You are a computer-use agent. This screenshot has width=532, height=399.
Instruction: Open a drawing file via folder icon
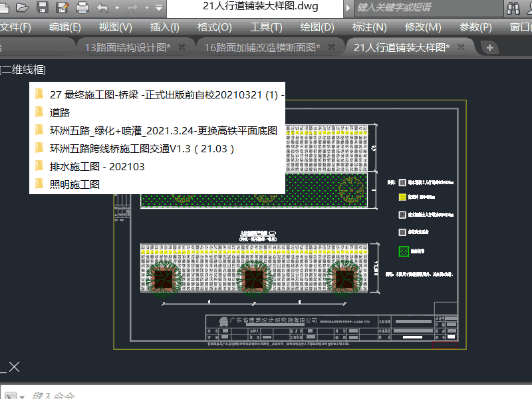click(x=22, y=7)
